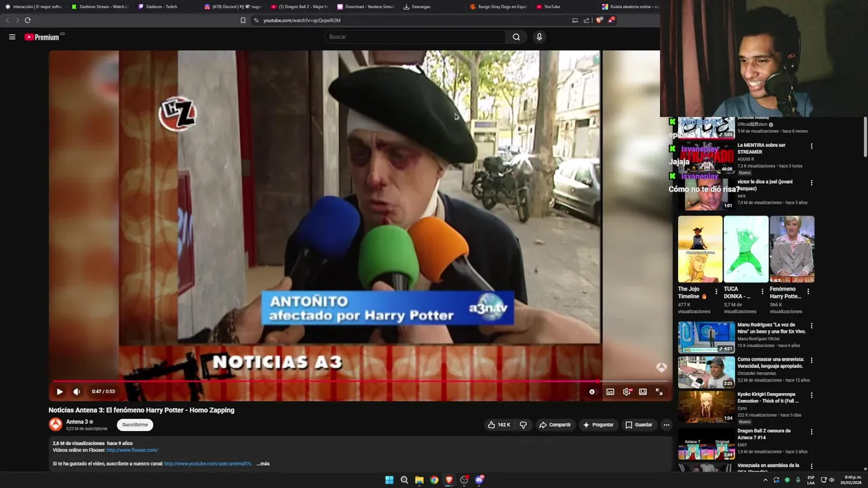
Task: Switch to the Bungo Stray Dogs tab
Action: (x=498, y=7)
